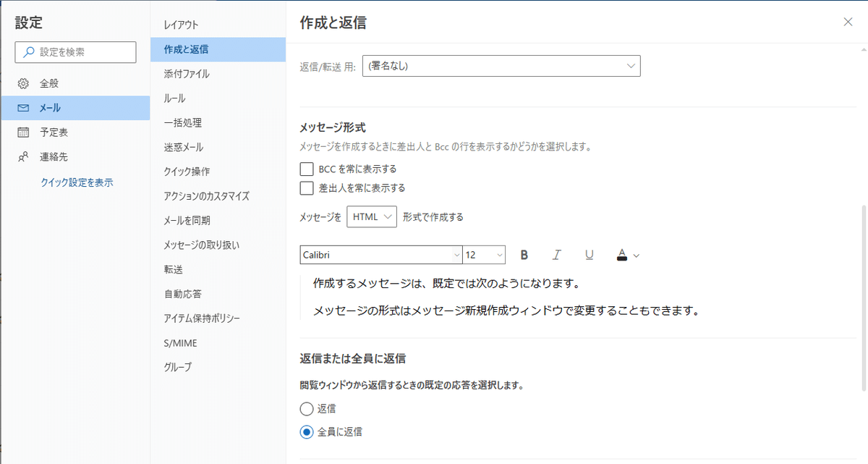Open the メールを同期 settings page

(218, 220)
